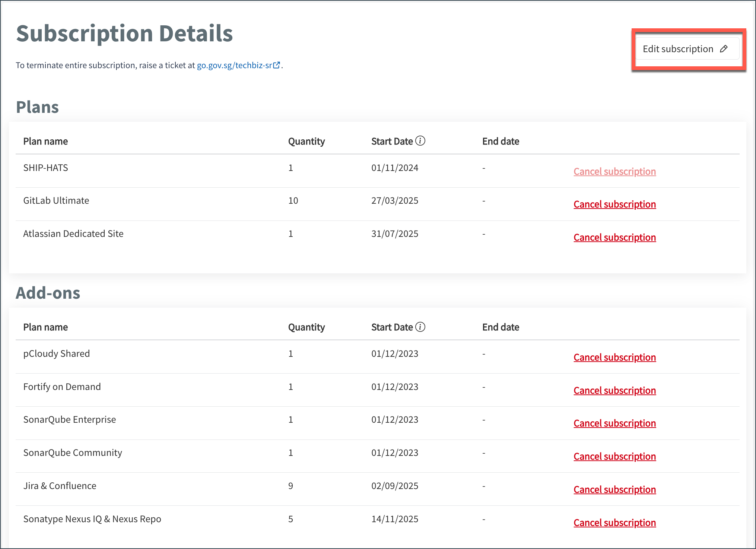Select the Jira & Confluence row name
This screenshot has width=756, height=549.
pyautogui.click(x=60, y=486)
